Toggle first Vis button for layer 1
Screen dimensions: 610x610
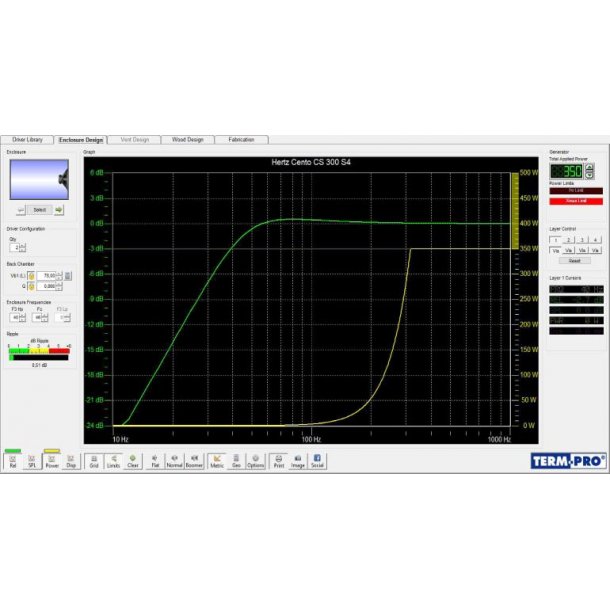[x=556, y=250]
